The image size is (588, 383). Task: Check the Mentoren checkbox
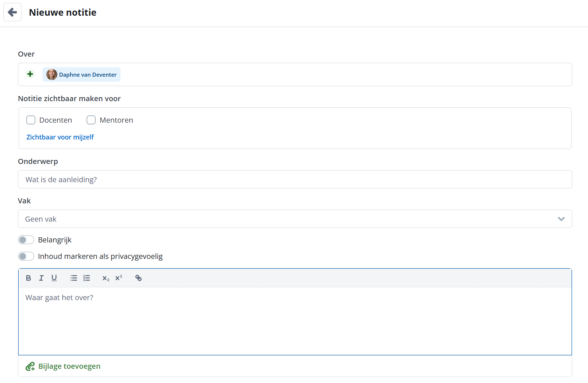[91, 120]
